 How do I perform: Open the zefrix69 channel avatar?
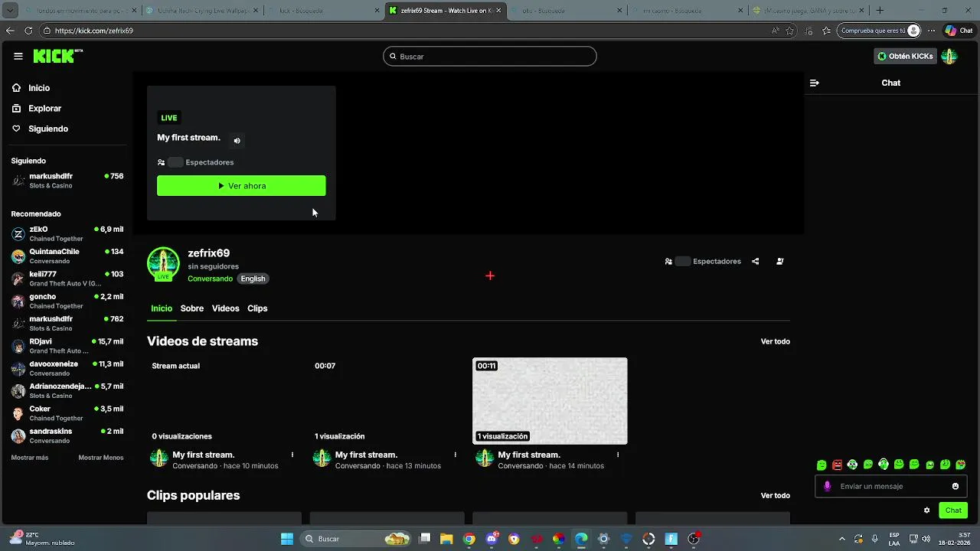pos(163,264)
